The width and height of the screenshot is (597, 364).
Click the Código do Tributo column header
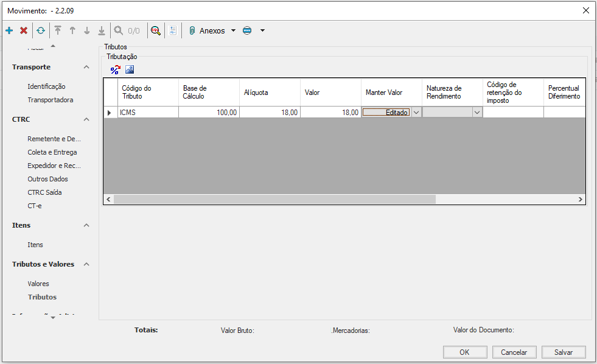148,92
